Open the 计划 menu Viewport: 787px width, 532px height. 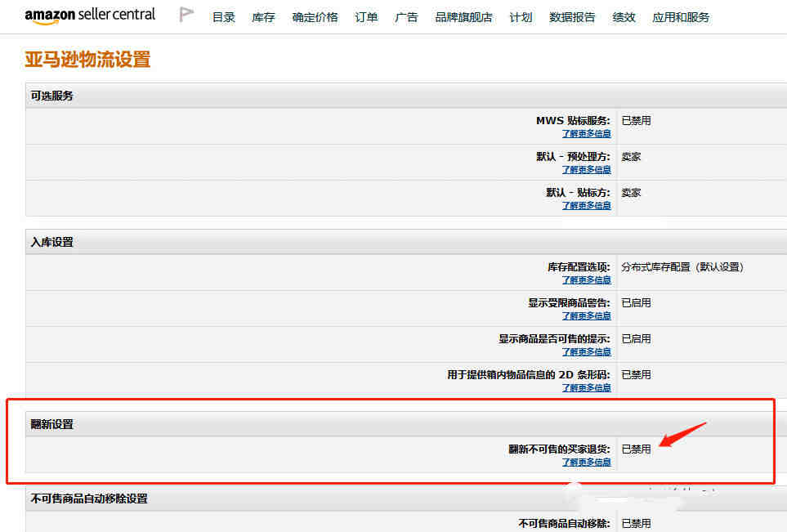tap(521, 17)
